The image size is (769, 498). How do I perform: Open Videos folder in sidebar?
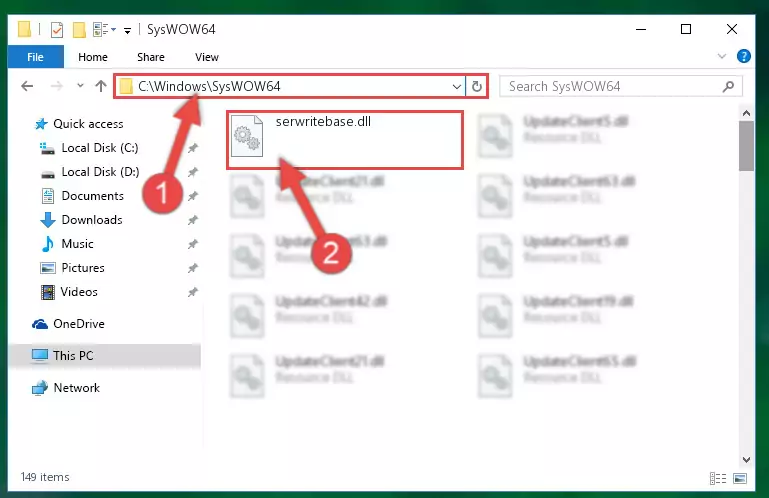79,292
